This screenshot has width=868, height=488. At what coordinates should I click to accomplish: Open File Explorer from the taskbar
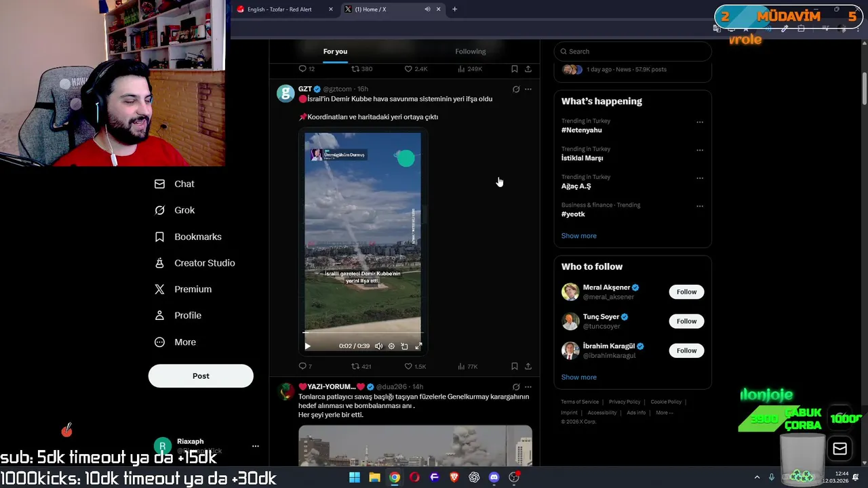click(374, 477)
